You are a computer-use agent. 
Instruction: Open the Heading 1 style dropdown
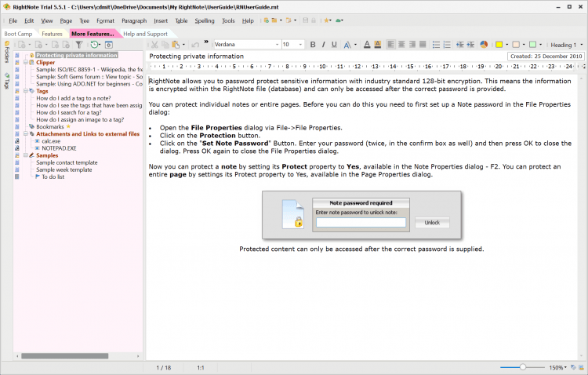[x=582, y=45]
